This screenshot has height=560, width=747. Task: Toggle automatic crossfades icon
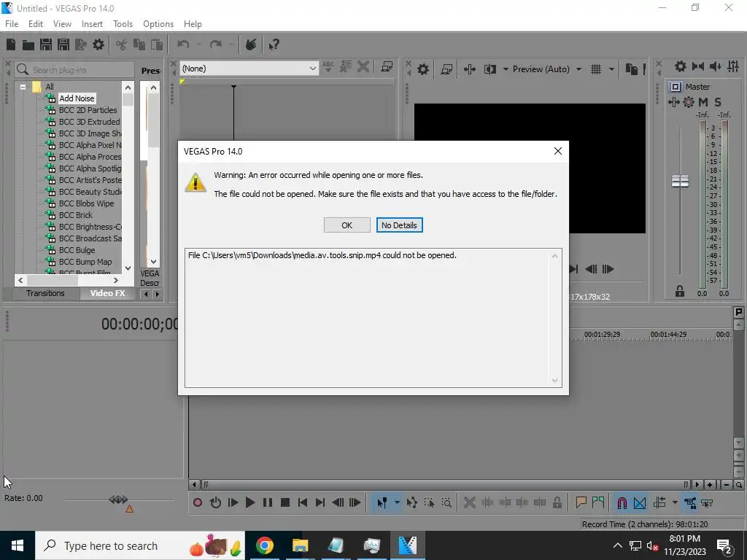coord(640,502)
